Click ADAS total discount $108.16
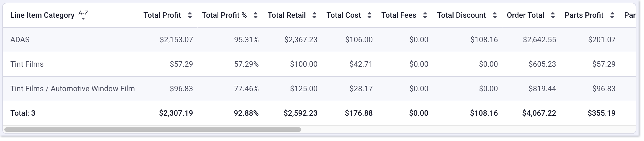Image resolution: width=644 pixels, height=141 pixels. [x=484, y=40]
